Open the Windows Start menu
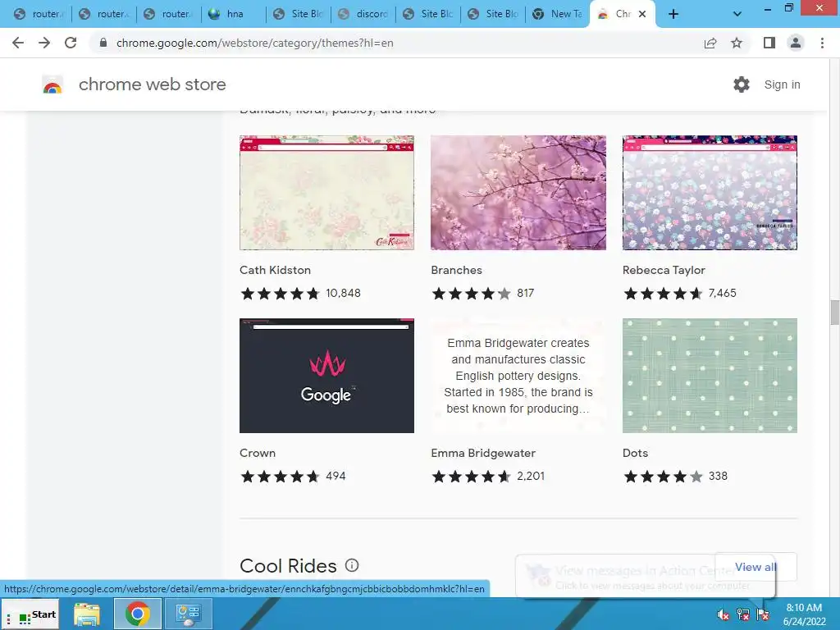 (x=31, y=614)
